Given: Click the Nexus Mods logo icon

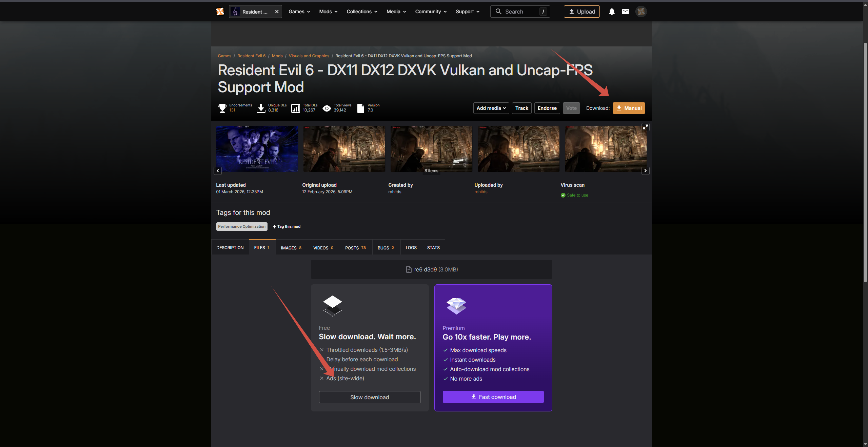Looking at the screenshot, I should point(220,12).
